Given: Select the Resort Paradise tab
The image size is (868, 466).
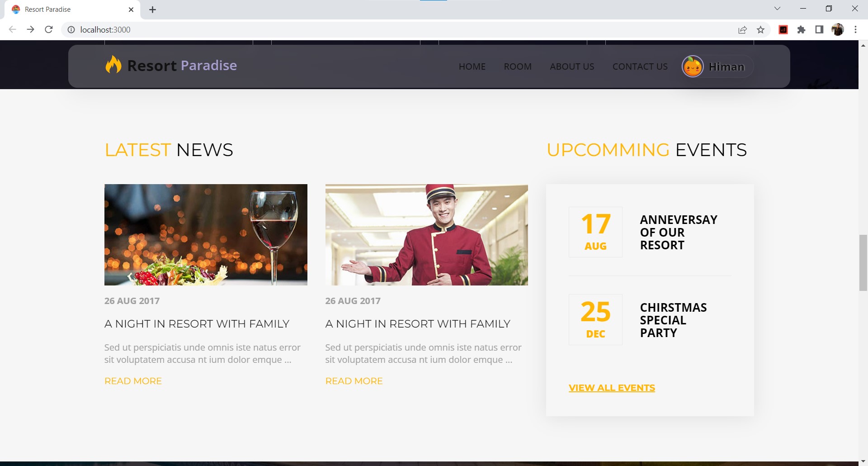Looking at the screenshot, I should [x=72, y=10].
